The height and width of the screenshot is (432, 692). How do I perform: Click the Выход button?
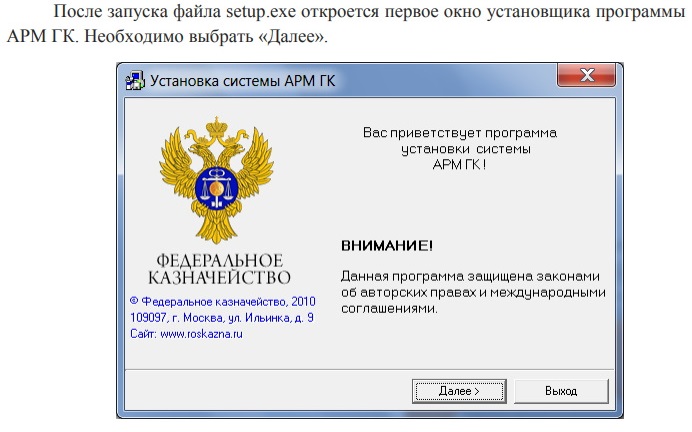pos(561,391)
